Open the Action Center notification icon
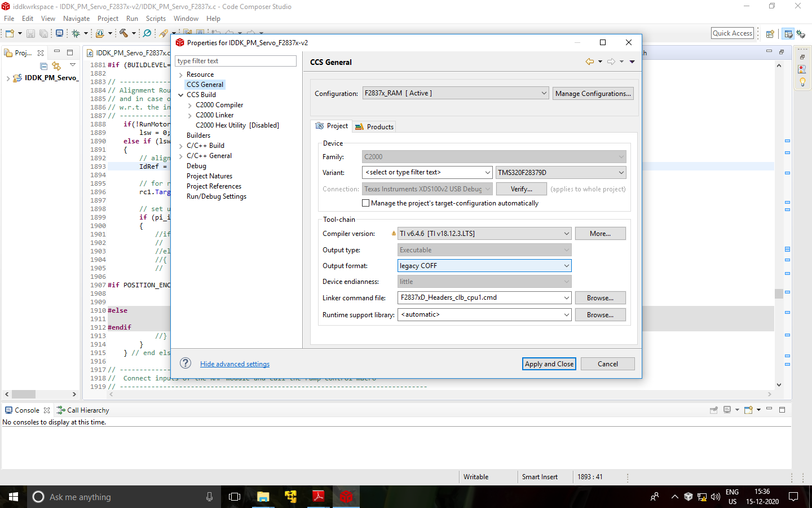This screenshot has width=812, height=508. [793, 497]
